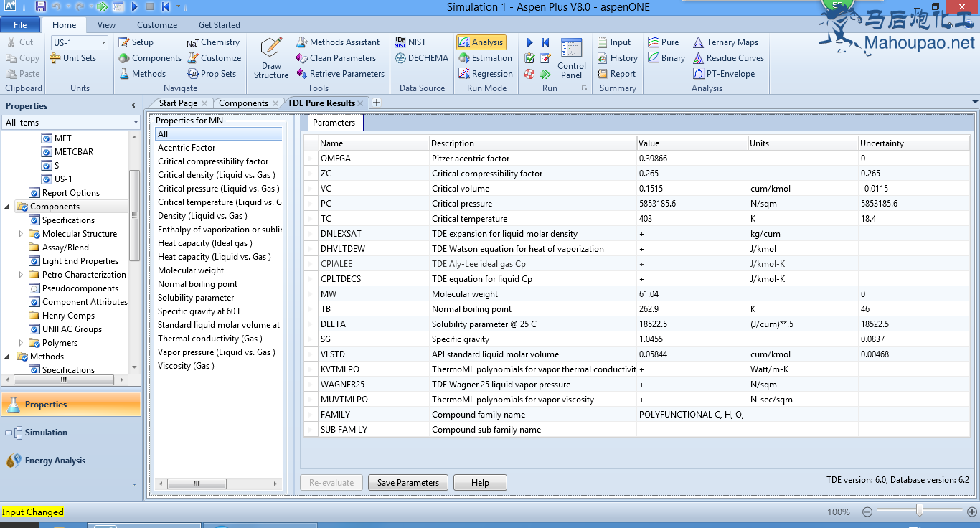Click Customize in the Navigate group
980x528 pixels.
tap(215, 58)
